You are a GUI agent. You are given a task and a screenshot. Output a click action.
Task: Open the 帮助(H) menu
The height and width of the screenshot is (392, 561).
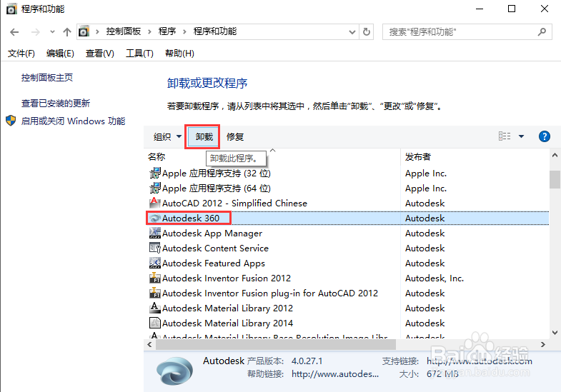coord(179,54)
